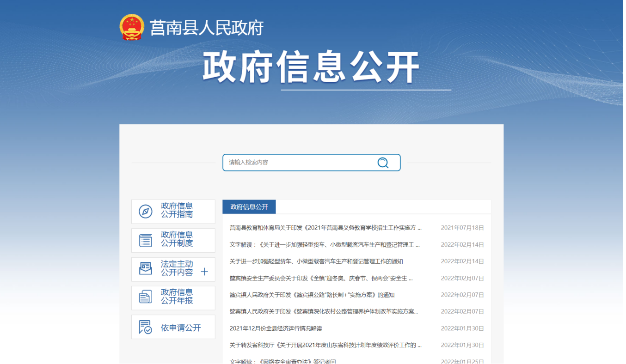Click the envelope icon for 法定主动公开内容
626x364 pixels.
(146, 269)
